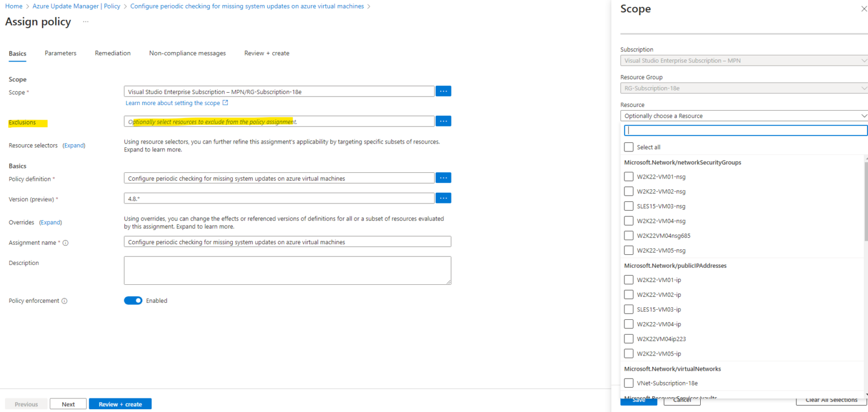Screen dimensions: 868x412
Task: Check the W2K22VM04nsg685 checkbox
Action: (x=628, y=235)
